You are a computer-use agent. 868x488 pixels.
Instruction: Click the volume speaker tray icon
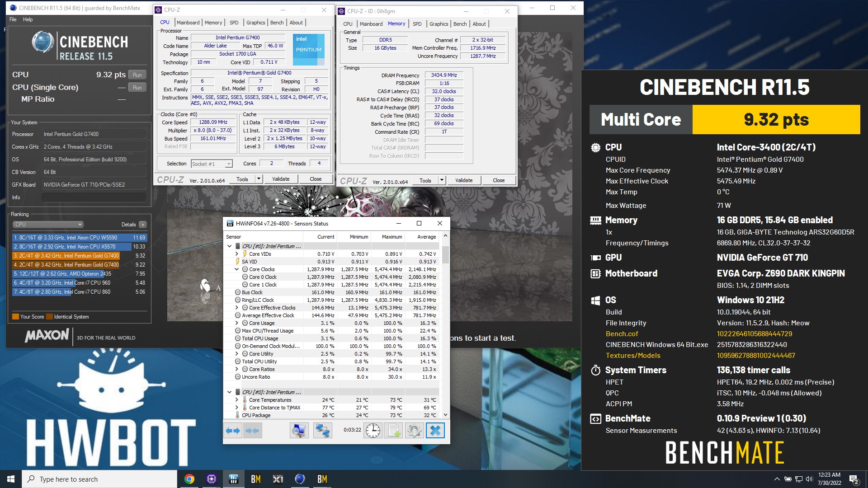point(809,479)
